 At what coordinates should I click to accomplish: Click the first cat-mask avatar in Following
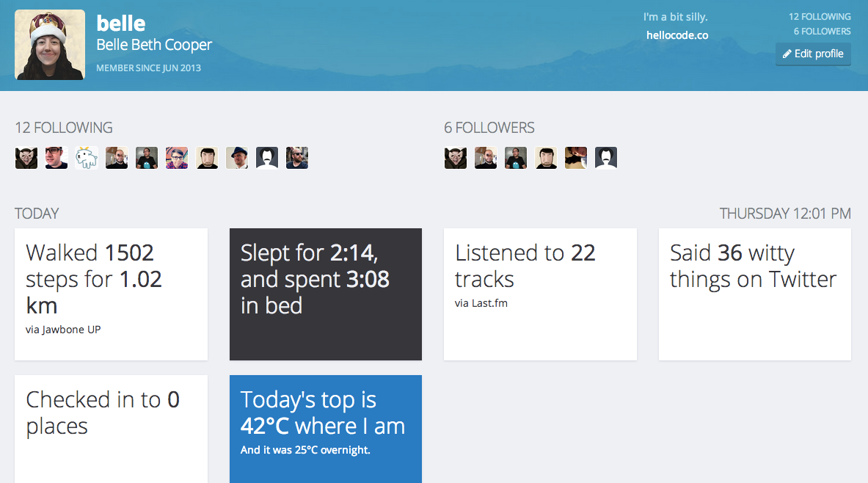[26, 158]
